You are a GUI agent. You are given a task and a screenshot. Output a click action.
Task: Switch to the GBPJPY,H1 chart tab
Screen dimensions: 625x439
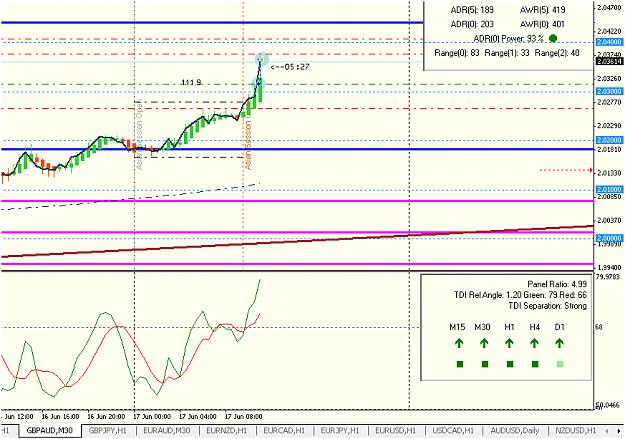[x=108, y=431]
